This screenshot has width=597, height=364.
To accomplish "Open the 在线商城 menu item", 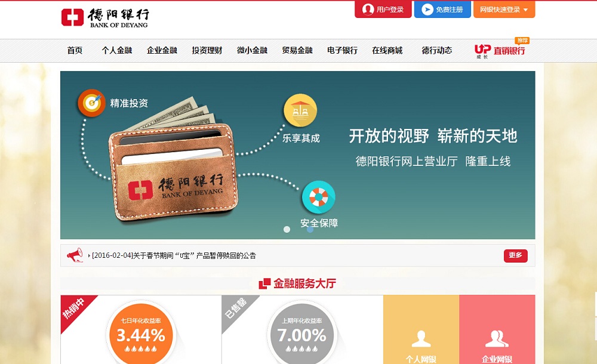I will (387, 50).
